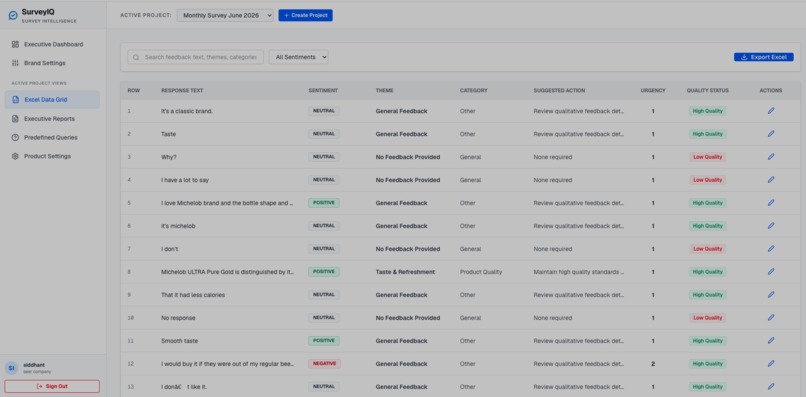Click the Sentiment column header
This screenshot has width=806, height=397.
323,91
